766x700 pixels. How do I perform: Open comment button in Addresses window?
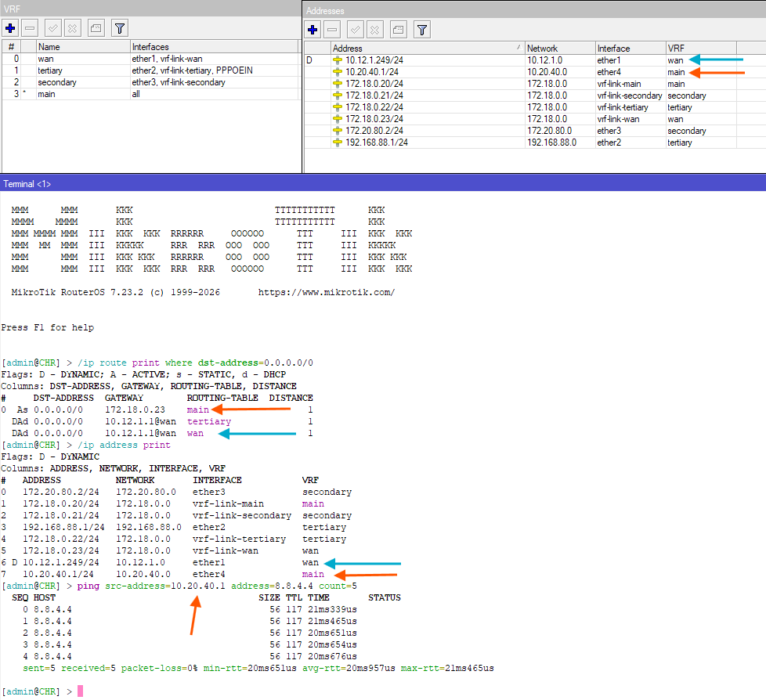[399, 30]
